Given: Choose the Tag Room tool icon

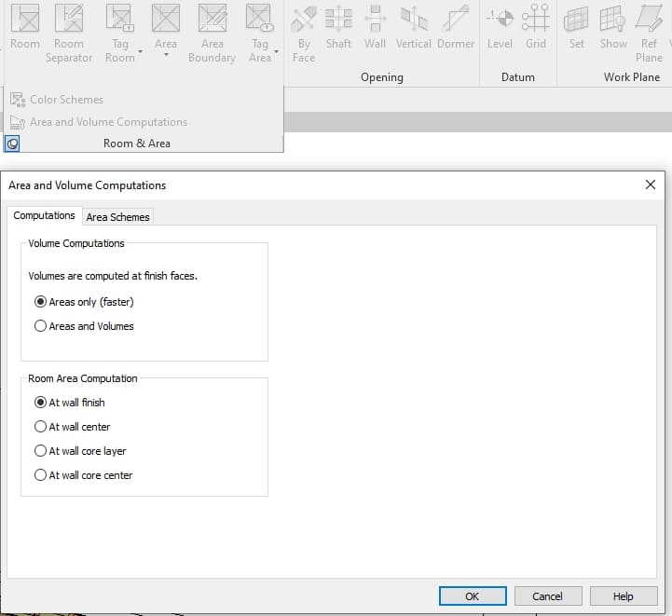Looking at the screenshot, I should click(119, 19).
